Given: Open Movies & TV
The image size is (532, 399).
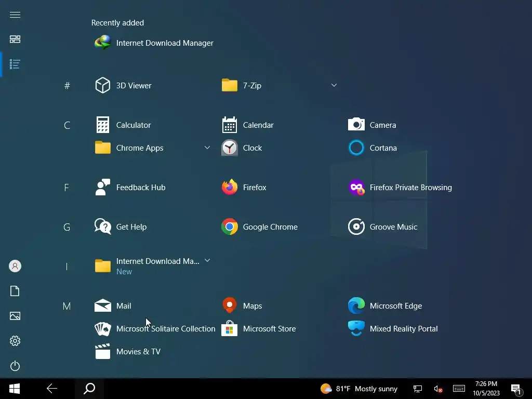Looking at the screenshot, I should (x=128, y=352).
